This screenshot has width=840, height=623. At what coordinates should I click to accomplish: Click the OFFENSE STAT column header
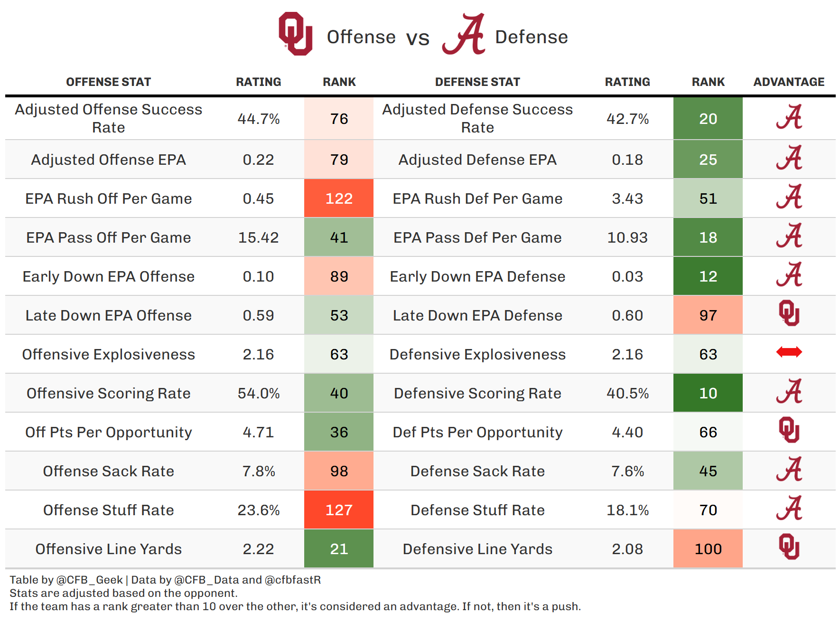coord(108,82)
